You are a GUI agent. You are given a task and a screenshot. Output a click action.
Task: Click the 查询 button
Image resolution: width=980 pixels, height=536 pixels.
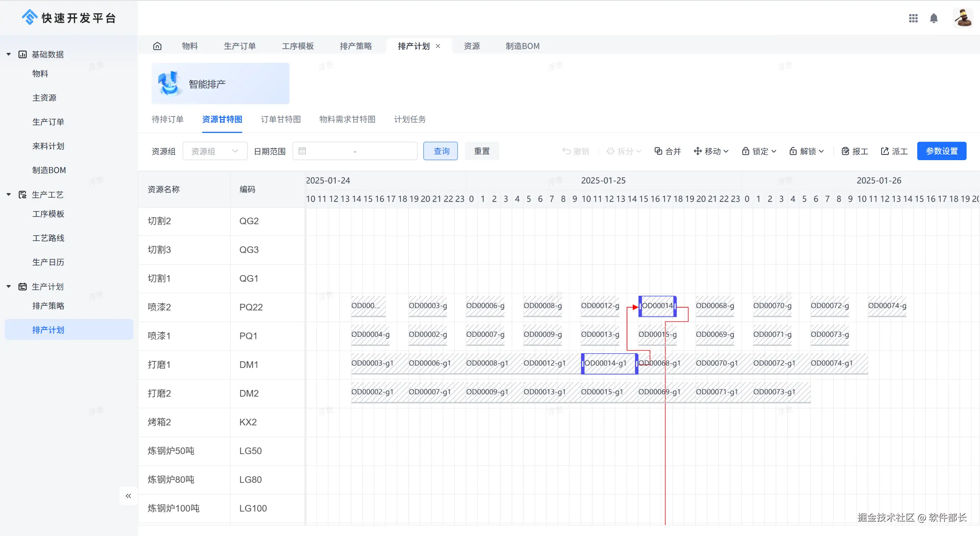(440, 151)
